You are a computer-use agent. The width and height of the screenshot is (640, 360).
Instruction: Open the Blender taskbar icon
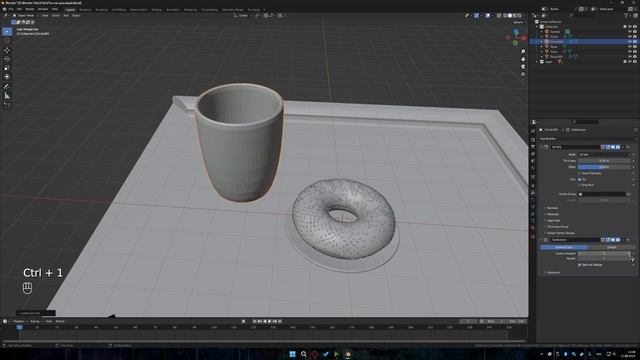347,354
